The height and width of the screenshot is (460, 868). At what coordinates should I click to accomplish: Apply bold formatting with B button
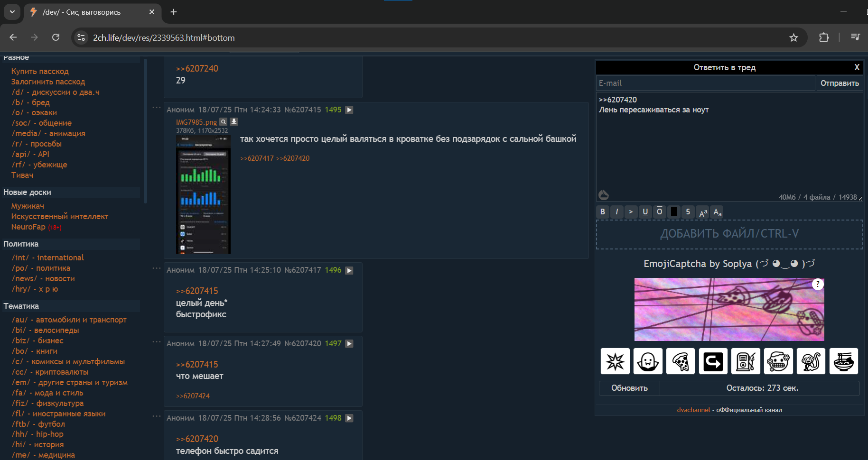[x=603, y=212]
